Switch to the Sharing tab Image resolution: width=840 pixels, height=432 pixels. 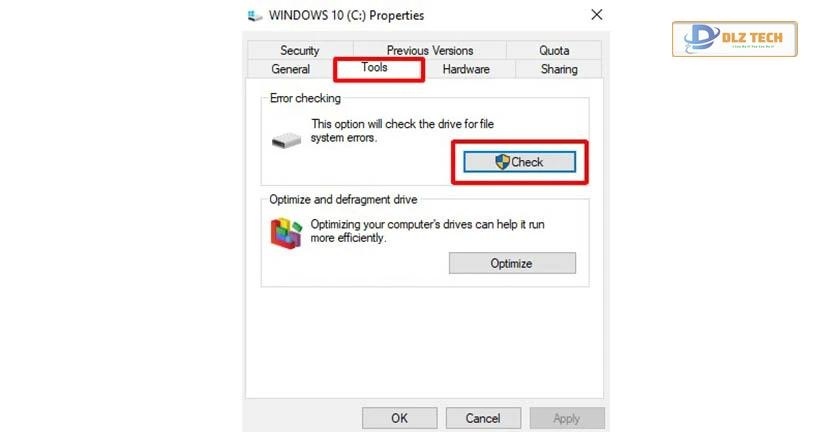pyautogui.click(x=559, y=69)
